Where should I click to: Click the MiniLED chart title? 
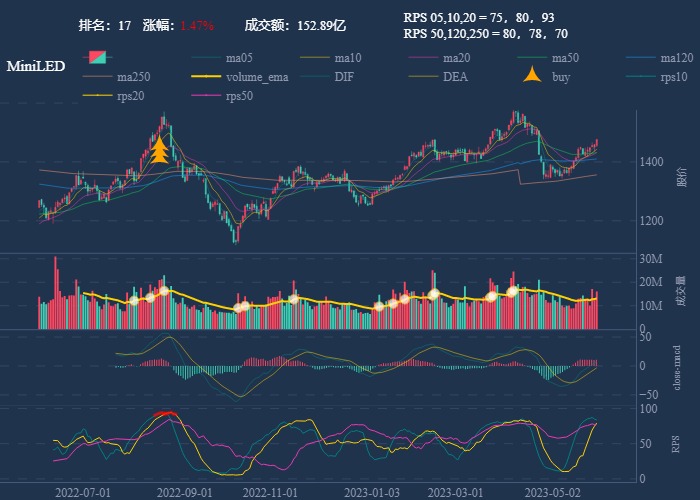(x=36, y=66)
